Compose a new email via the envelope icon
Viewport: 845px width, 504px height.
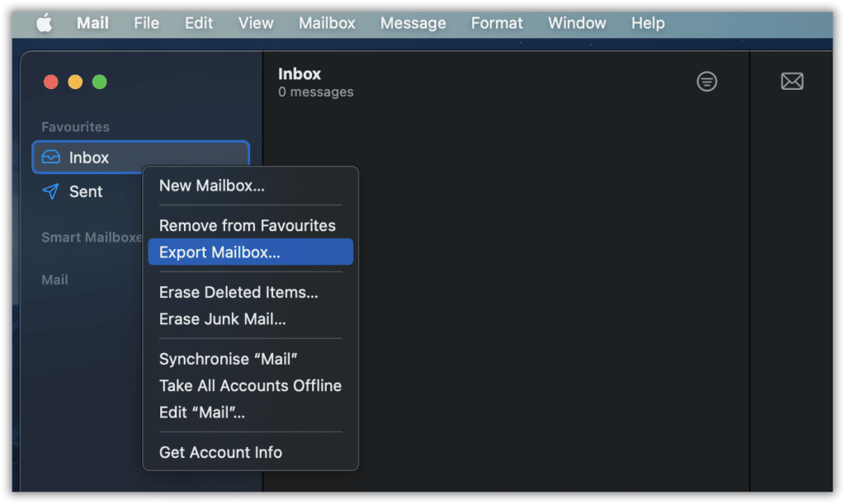click(791, 81)
